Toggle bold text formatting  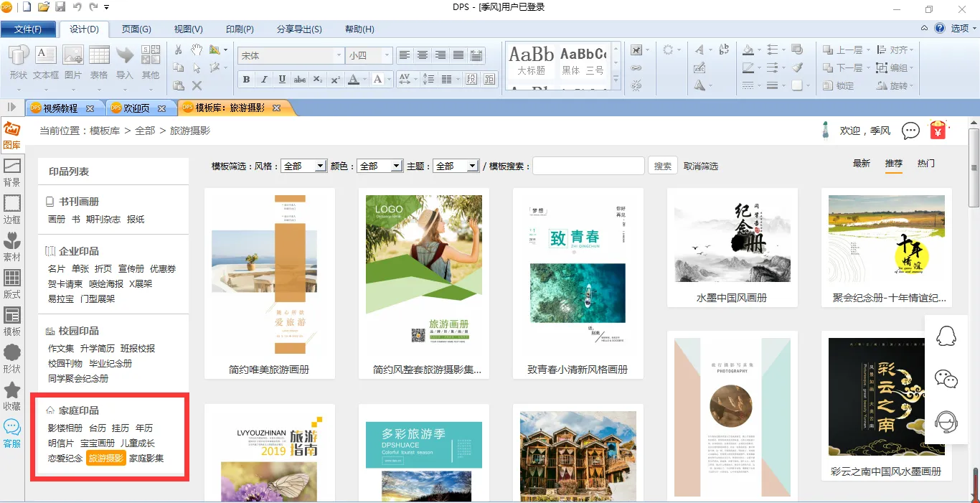(247, 79)
